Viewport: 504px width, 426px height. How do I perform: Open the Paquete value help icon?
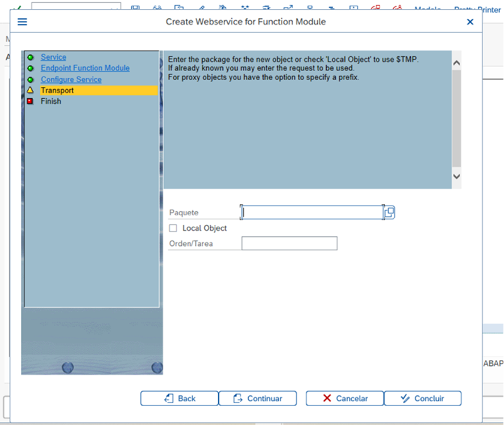(x=389, y=212)
